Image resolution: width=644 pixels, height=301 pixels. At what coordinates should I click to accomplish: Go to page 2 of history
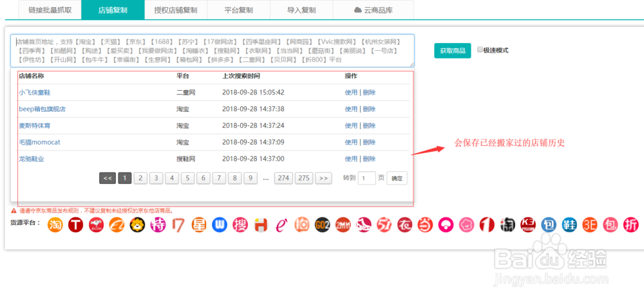pyautogui.click(x=140, y=178)
